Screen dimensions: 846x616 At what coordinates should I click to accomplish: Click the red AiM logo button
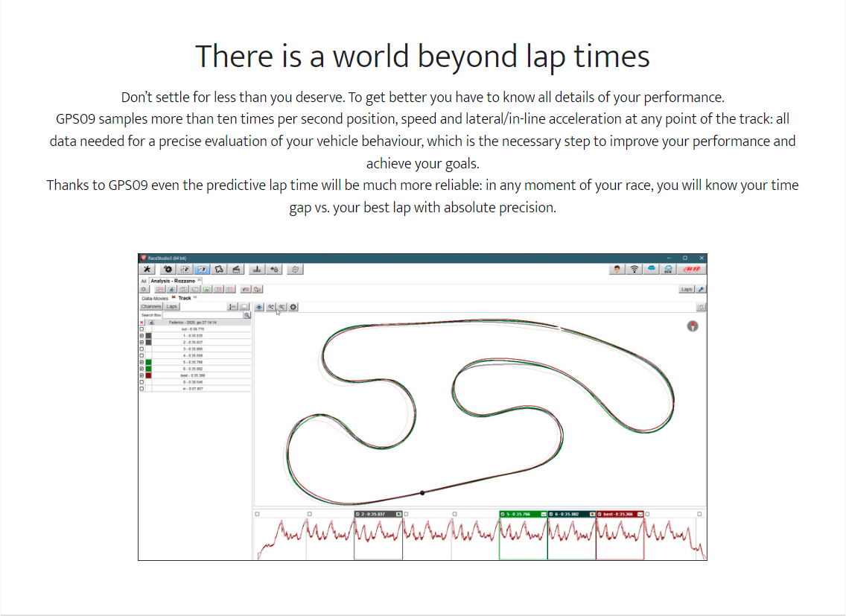coord(692,269)
